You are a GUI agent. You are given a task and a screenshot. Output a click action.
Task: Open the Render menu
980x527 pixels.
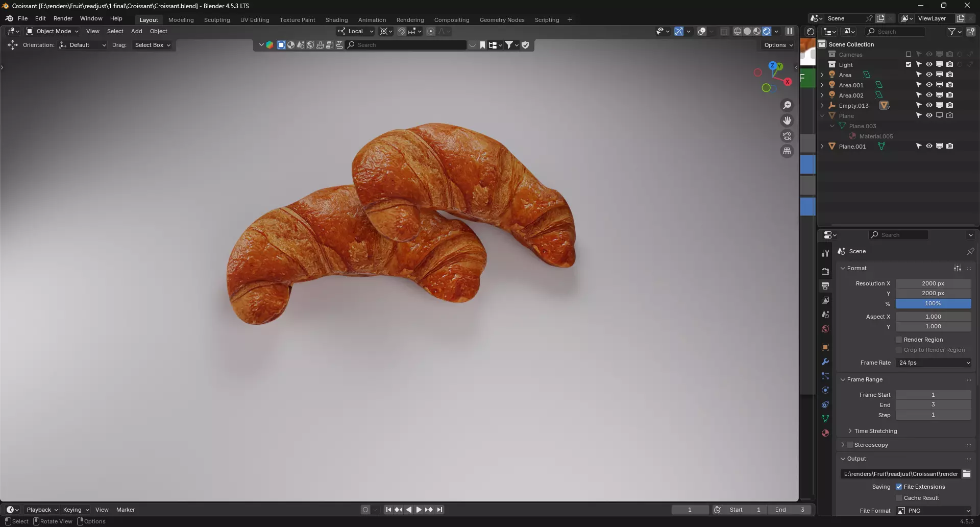[x=63, y=18]
